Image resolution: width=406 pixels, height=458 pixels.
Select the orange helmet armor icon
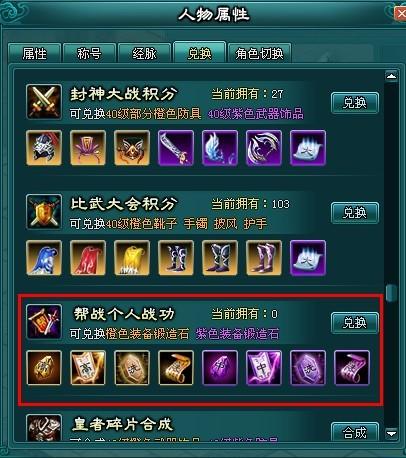[x=44, y=148]
